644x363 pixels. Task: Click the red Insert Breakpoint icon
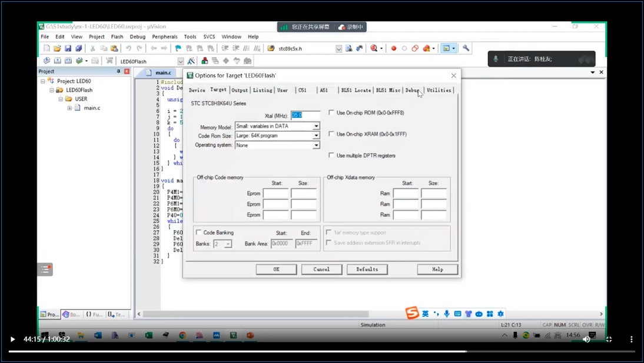click(394, 48)
